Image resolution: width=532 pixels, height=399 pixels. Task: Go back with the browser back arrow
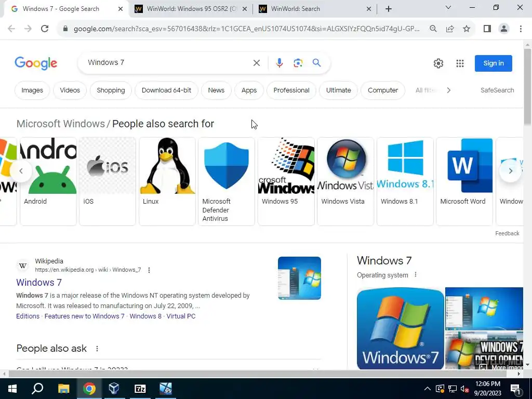(x=11, y=29)
